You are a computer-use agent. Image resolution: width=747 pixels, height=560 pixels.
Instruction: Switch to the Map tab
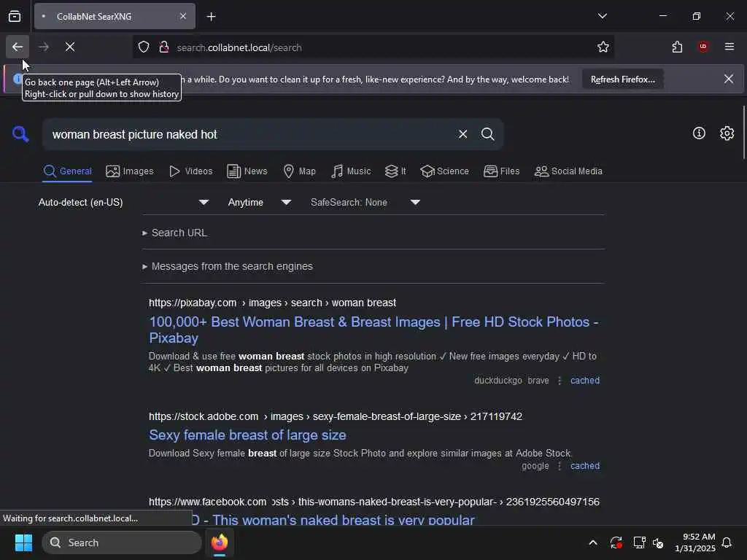click(300, 171)
